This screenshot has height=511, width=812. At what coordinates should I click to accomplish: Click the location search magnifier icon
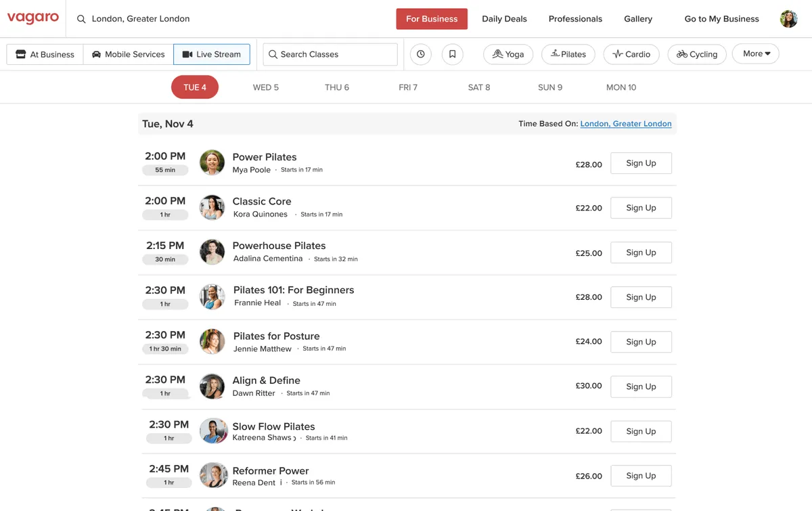81,19
